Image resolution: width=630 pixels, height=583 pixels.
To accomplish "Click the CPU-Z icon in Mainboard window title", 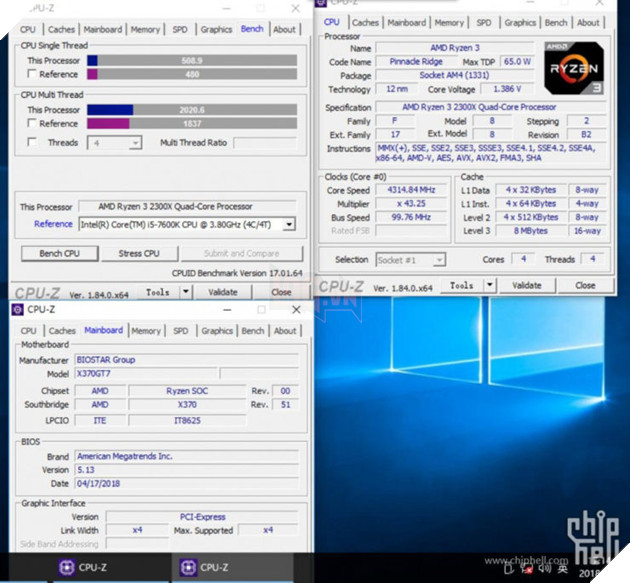I will point(17,309).
